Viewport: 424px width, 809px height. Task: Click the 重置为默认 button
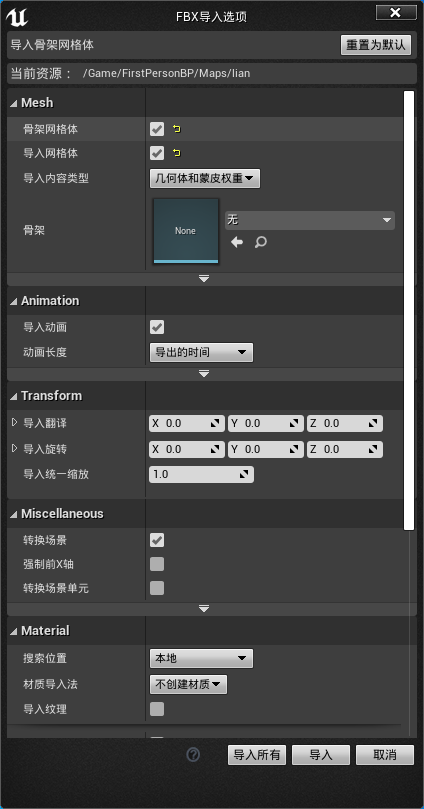pyautogui.click(x=376, y=45)
